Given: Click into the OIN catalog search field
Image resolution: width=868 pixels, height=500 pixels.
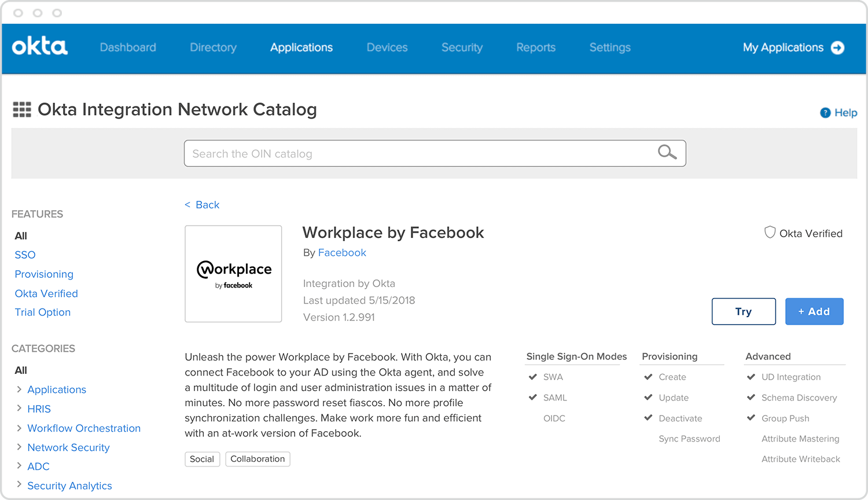Looking at the screenshot, I should [417, 153].
